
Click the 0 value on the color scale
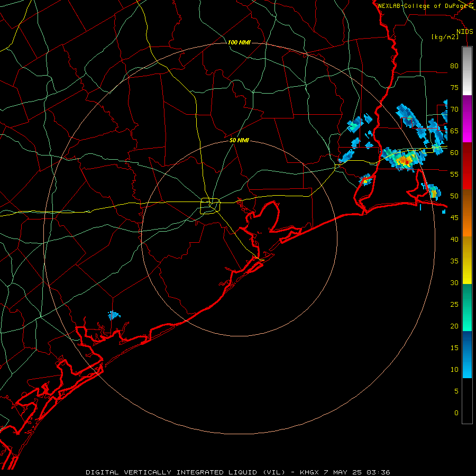(456, 413)
